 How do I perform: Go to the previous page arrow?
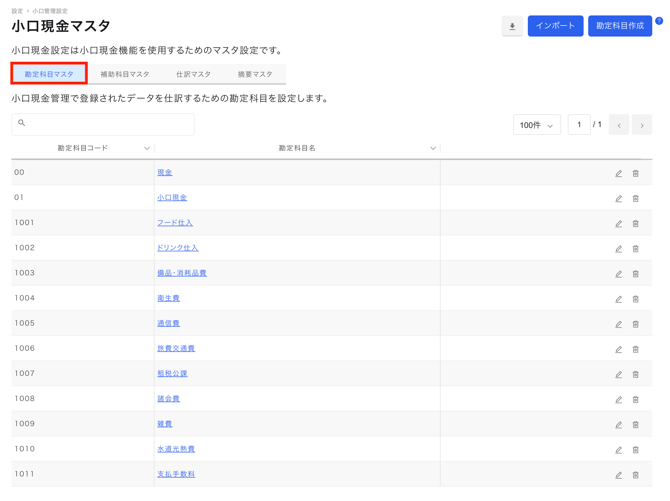[x=619, y=125]
